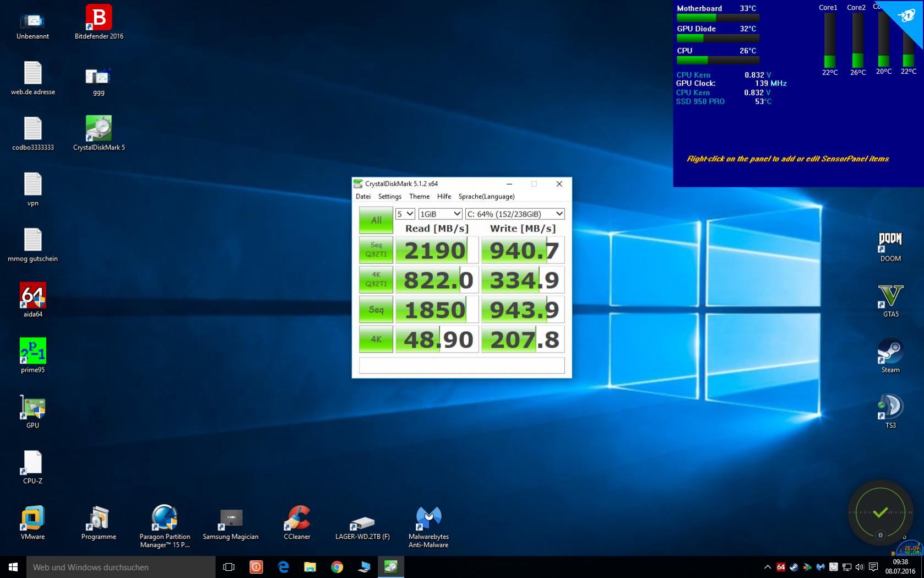The width and height of the screenshot is (924, 578).
Task: Close the CrystalDiskMark window
Action: [559, 184]
